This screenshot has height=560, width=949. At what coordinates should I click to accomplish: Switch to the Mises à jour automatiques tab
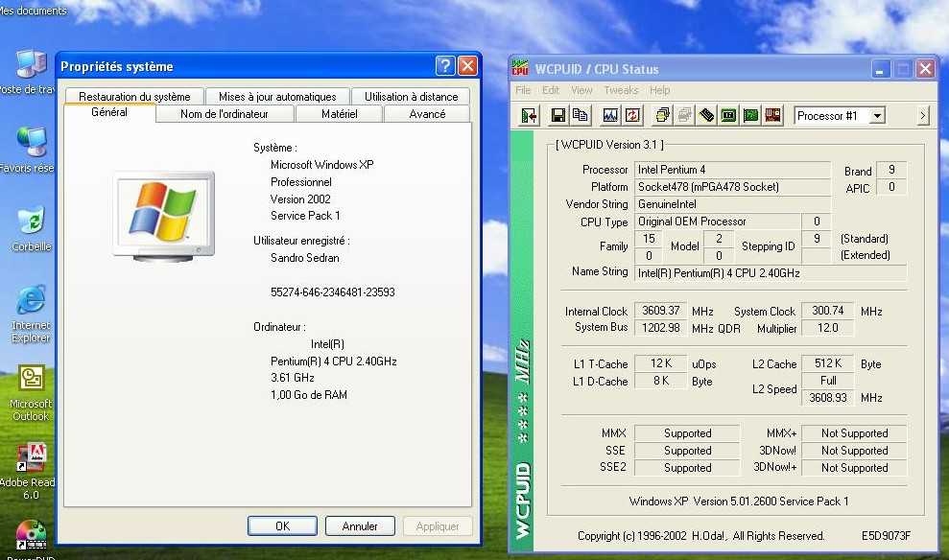(x=277, y=96)
